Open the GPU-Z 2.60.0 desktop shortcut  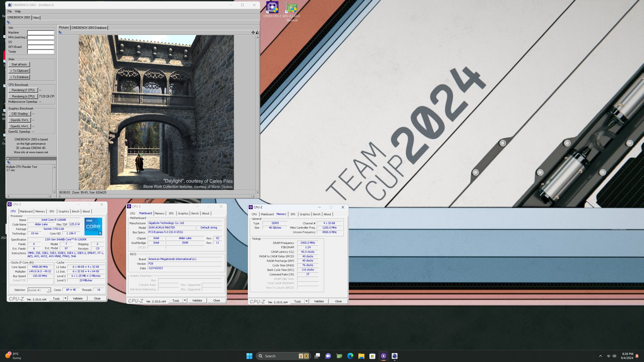(291, 12)
